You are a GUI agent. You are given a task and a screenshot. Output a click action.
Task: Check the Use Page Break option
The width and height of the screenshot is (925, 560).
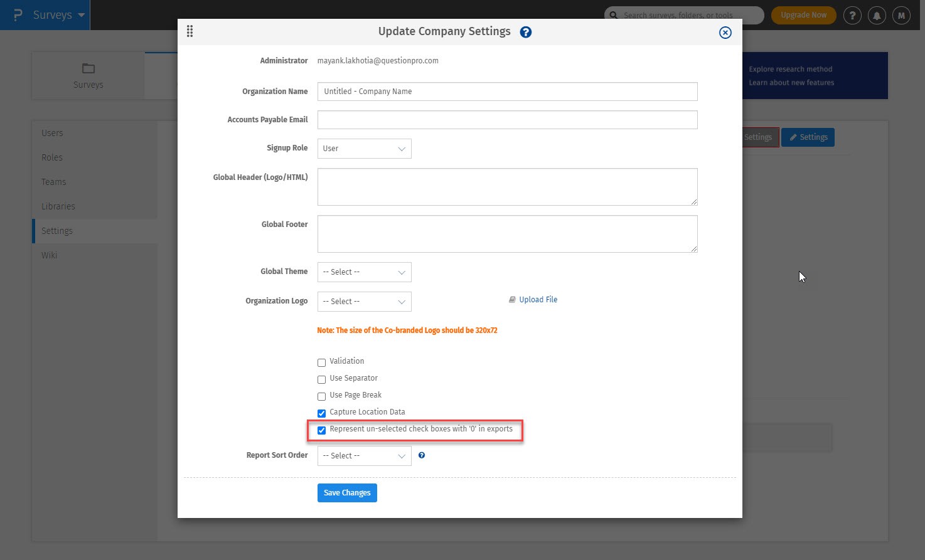[x=321, y=396]
